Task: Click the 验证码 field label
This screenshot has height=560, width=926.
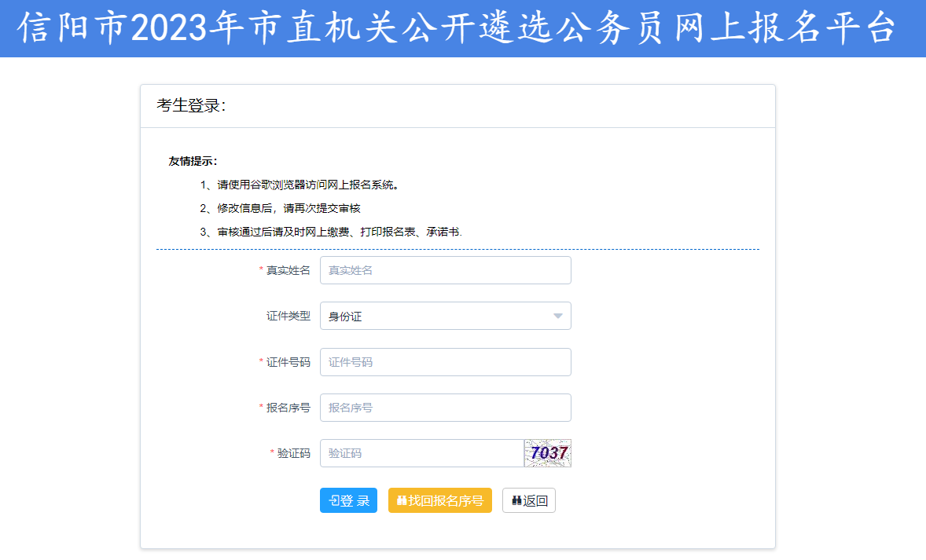Action: pos(293,453)
